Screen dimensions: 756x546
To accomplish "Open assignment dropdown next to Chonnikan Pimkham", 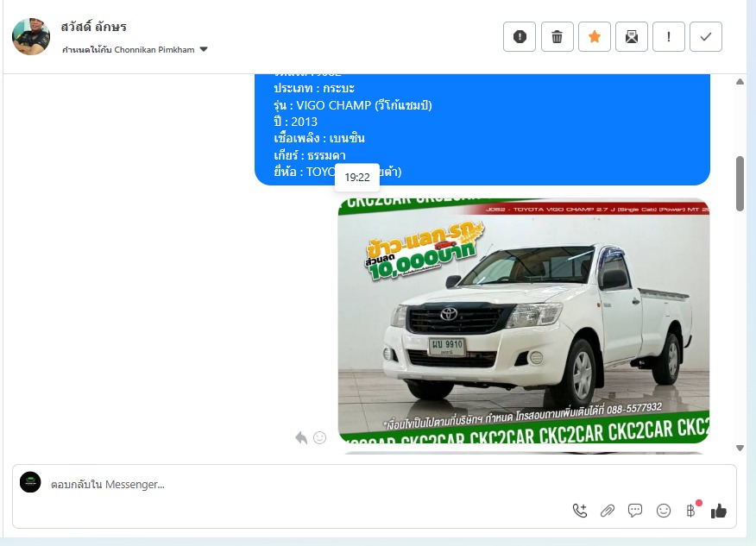I will 204,49.
